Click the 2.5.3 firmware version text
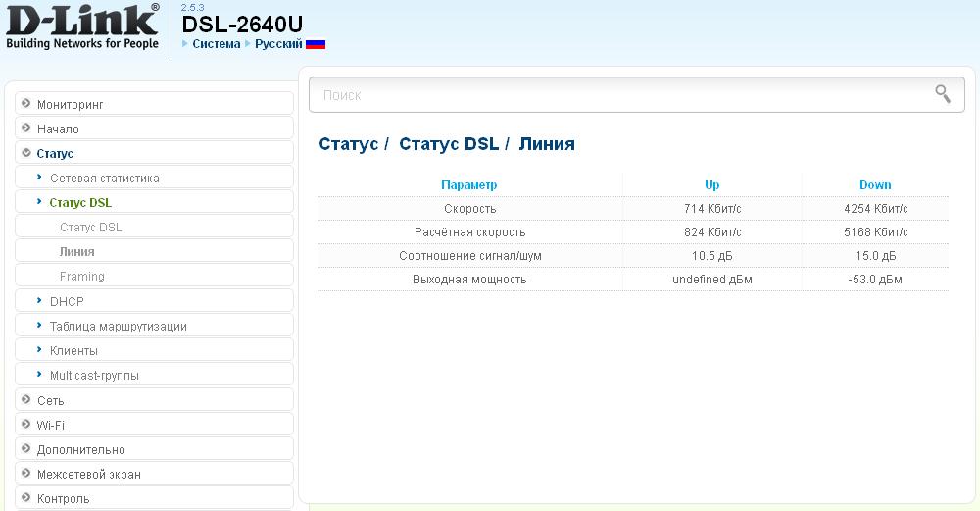The image size is (980, 511). point(192,8)
